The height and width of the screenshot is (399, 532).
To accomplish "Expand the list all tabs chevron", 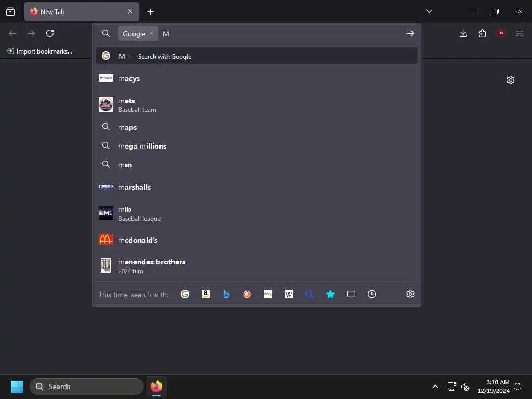I will [x=429, y=11].
